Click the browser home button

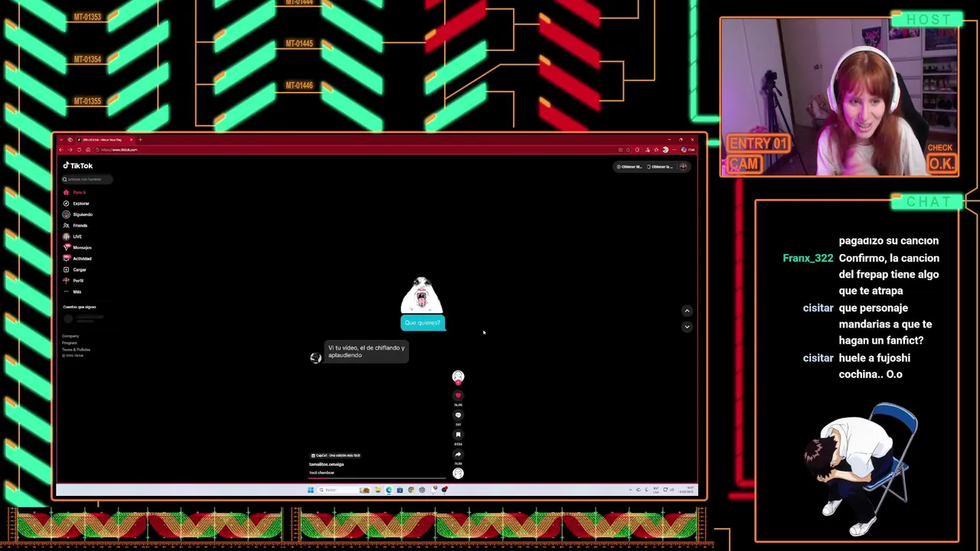(88, 150)
